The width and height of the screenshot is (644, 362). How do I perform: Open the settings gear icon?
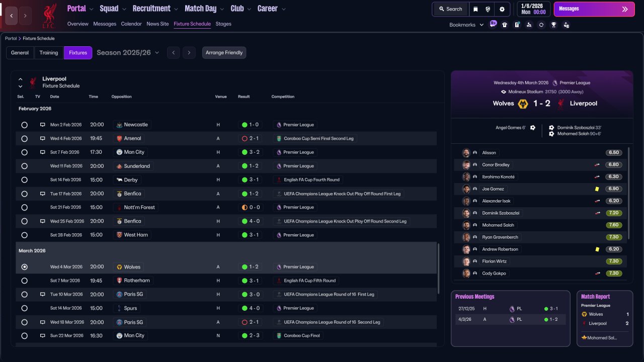tap(502, 9)
